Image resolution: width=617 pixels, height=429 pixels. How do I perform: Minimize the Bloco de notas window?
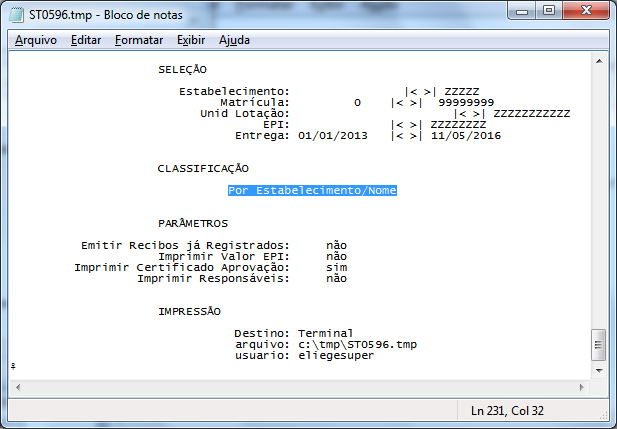click(522, 11)
